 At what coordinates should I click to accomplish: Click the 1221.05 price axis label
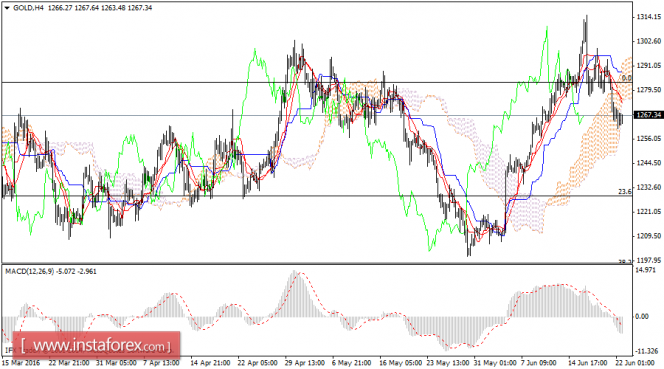click(x=649, y=211)
